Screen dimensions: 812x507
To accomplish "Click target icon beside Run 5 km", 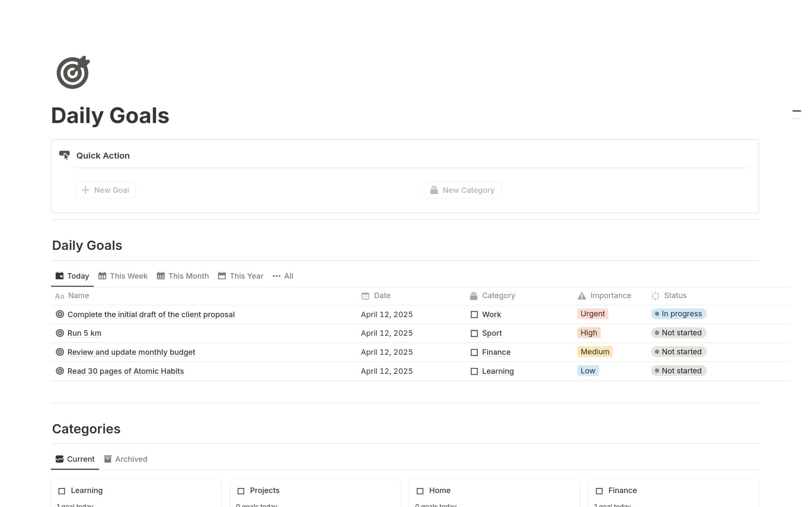I will (x=60, y=333).
